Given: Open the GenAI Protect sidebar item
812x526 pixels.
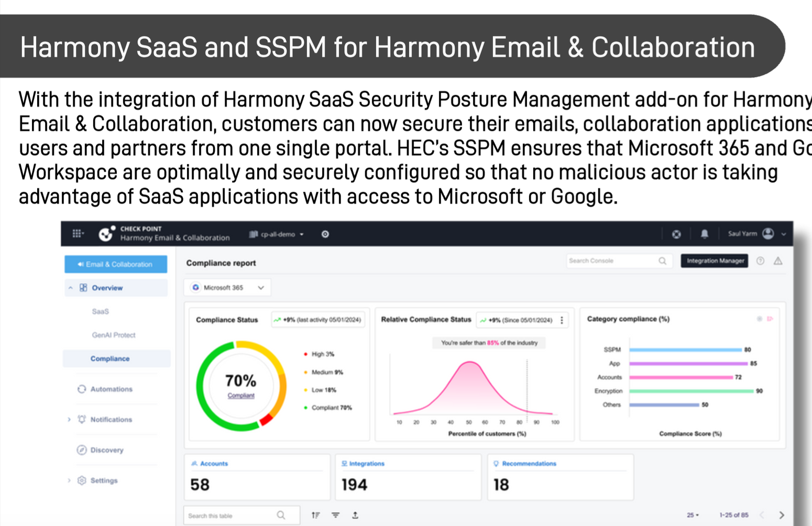Looking at the screenshot, I should click(x=114, y=335).
